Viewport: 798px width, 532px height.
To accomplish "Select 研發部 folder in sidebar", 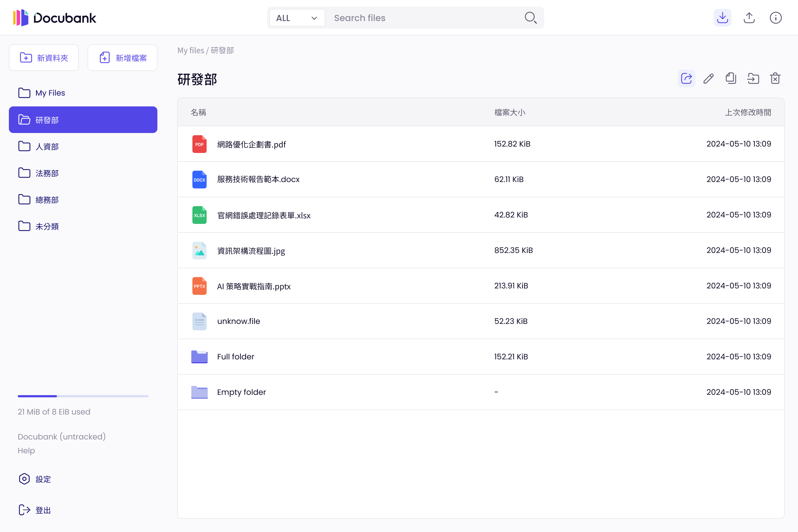I will pos(83,120).
